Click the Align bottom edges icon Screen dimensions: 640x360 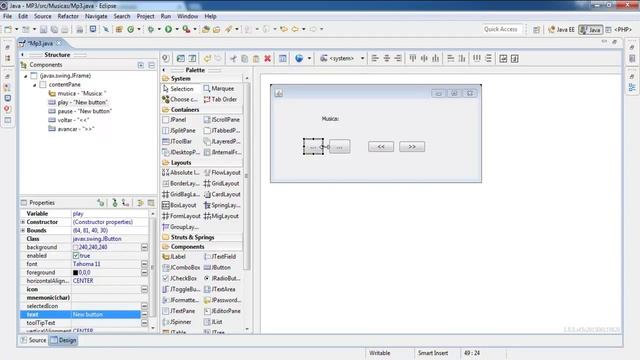[x=436, y=58]
